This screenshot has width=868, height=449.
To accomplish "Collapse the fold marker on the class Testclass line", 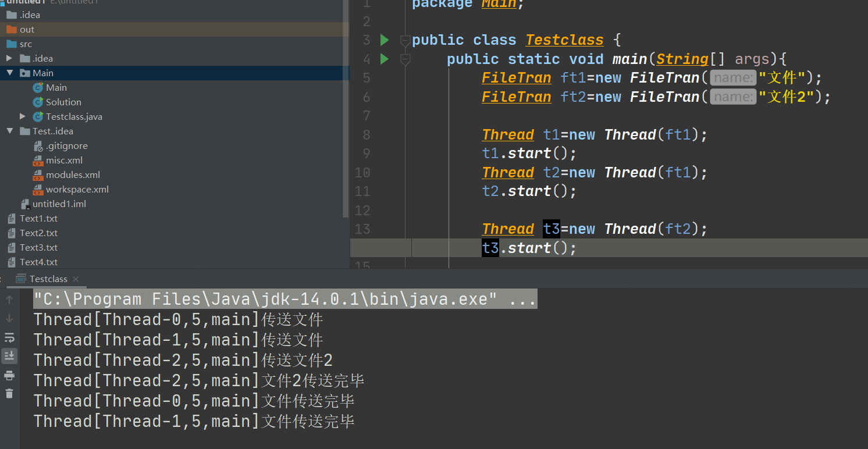I will coord(405,40).
